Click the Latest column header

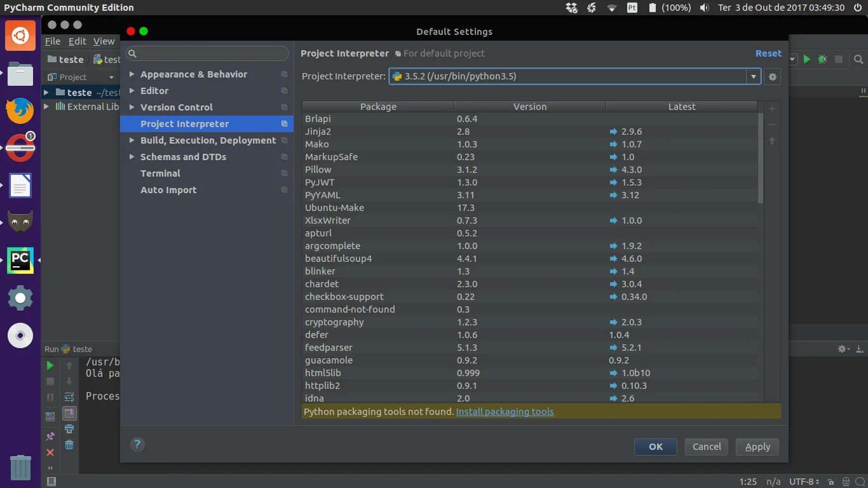(x=682, y=107)
